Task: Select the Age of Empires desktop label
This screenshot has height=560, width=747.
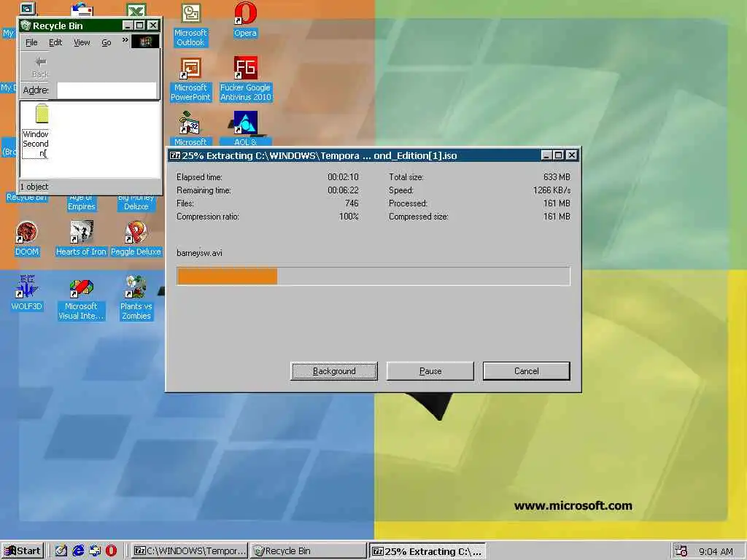Action: coord(82,203)
